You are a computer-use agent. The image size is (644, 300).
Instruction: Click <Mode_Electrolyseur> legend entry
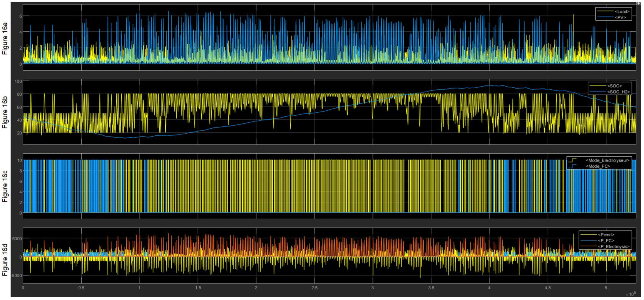(x=607, y=160)
